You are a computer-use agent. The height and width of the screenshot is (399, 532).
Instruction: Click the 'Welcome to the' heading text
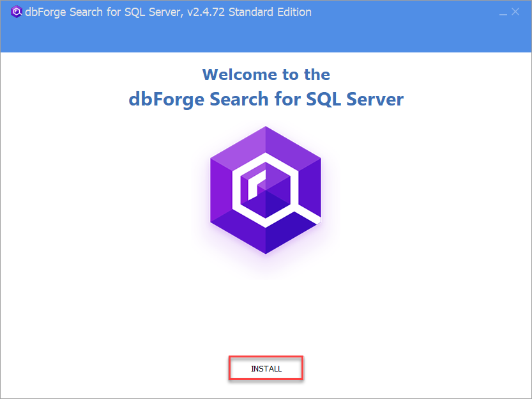coord(266,74)
